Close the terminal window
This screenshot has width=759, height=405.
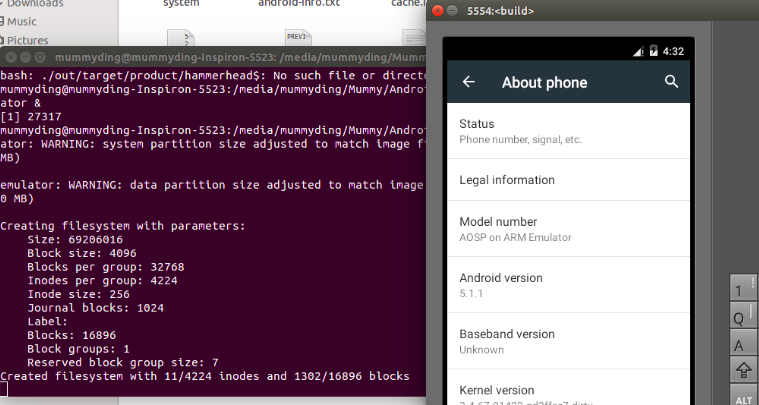tap(11, 58)
